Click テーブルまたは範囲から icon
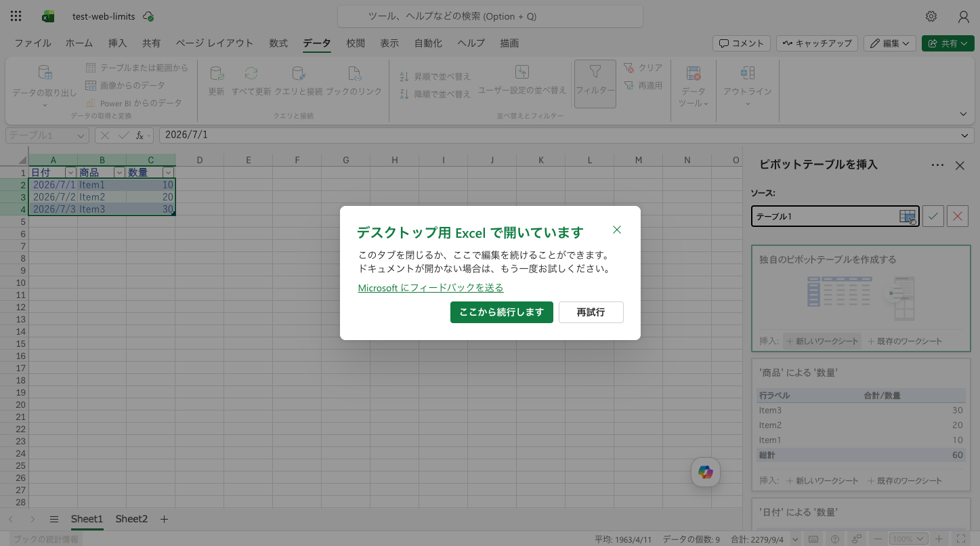 [91, 68]
